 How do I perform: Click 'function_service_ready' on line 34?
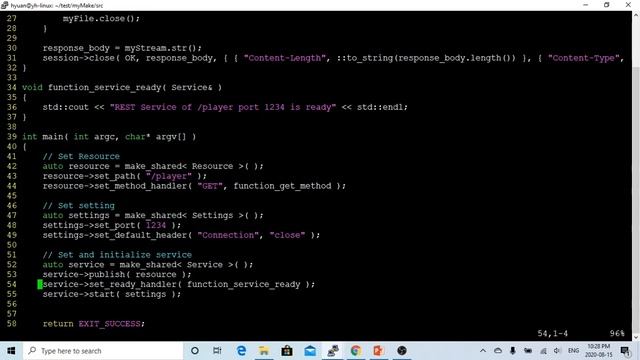[104, 87]
